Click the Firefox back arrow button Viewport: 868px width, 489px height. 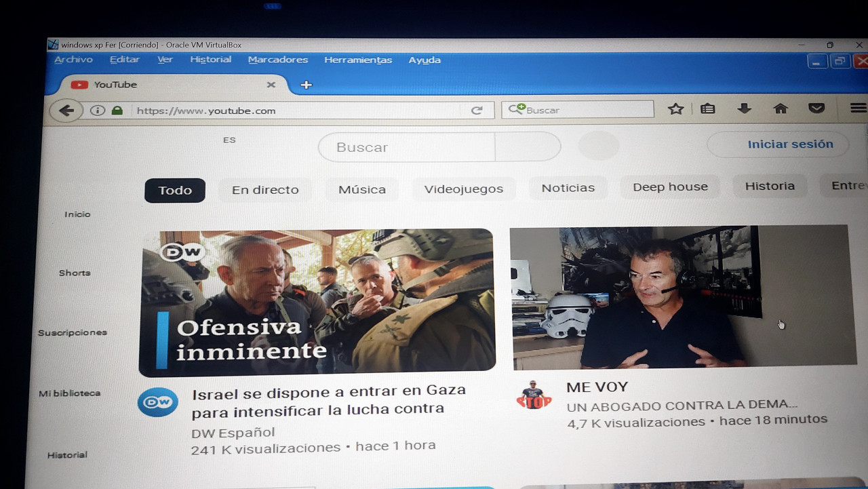coord(66,111)
